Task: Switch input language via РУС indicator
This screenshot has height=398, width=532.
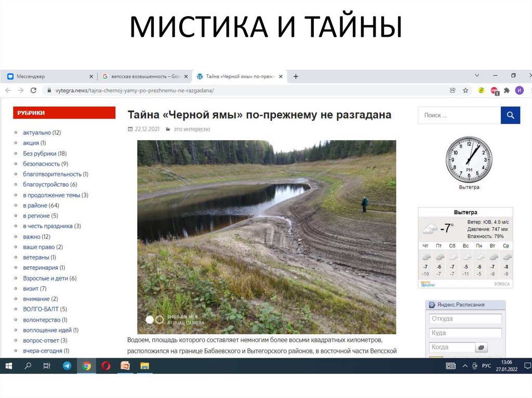Action: tap(486, 366)
